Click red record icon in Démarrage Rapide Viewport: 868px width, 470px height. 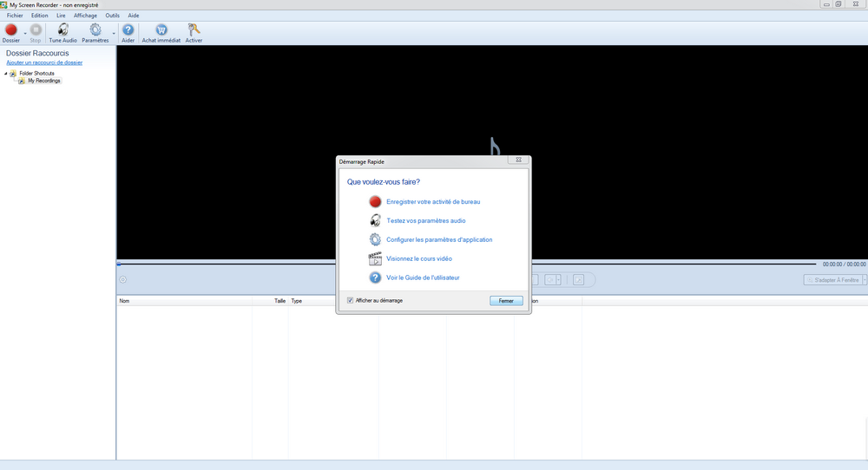[x=375, y=202]
